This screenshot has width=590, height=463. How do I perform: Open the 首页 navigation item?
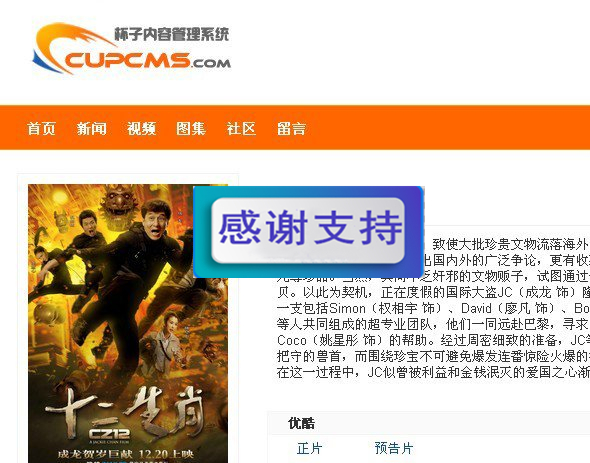41,129
